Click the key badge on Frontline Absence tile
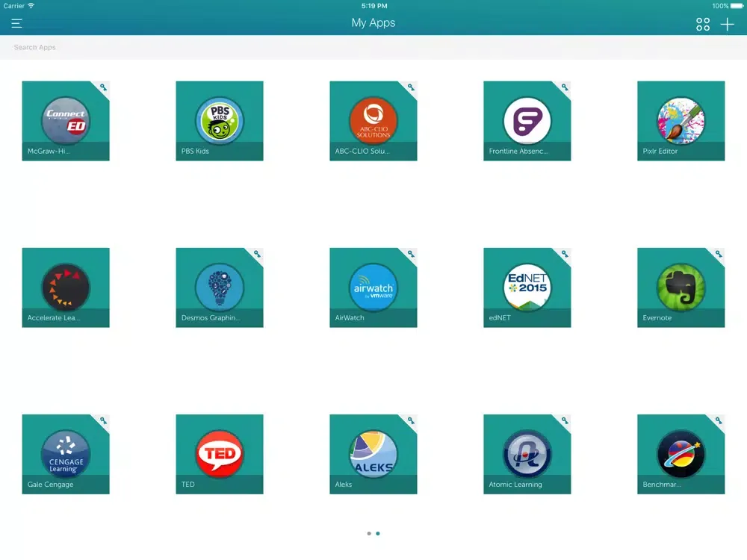The height and width of the screenshot is (560, 747). tap(565, 87)
